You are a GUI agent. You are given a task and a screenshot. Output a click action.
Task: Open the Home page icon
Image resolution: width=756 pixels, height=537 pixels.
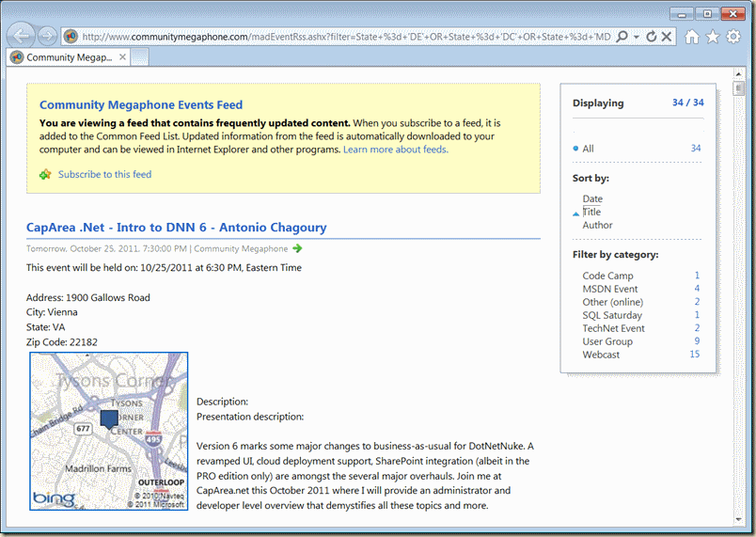point(692,37)
